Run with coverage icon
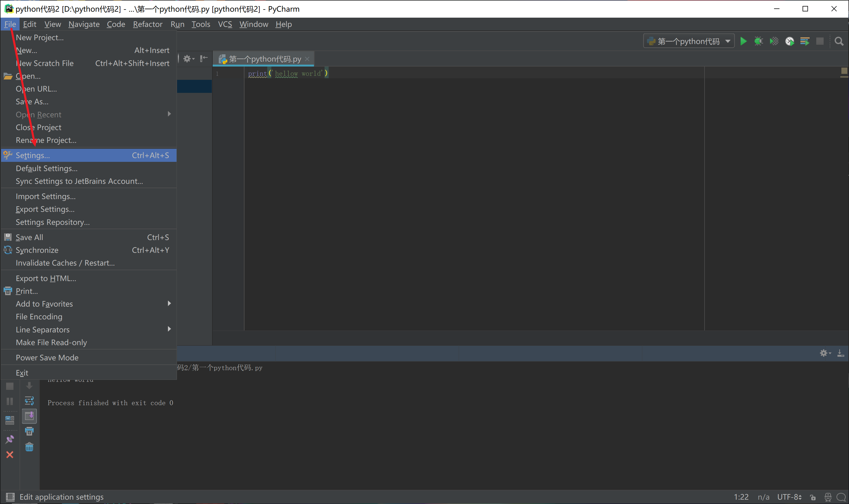 click(x=774, y=42)
